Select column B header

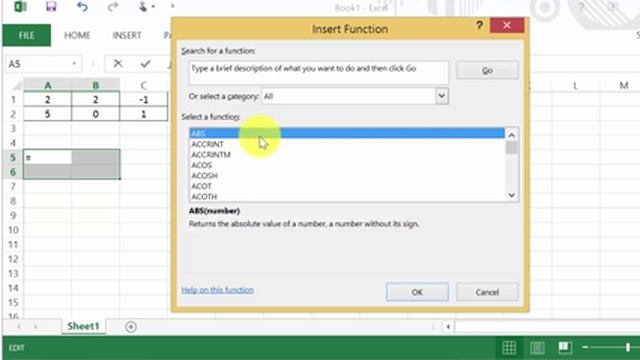(96, 85)
